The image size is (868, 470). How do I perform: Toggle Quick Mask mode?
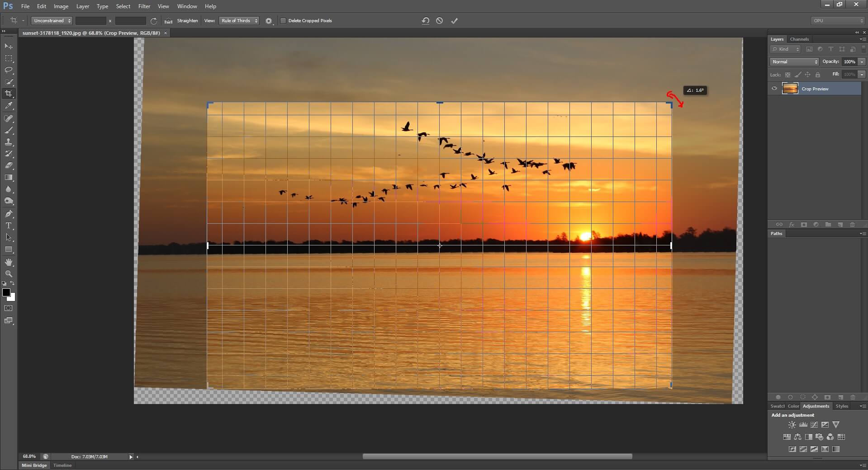9,308
